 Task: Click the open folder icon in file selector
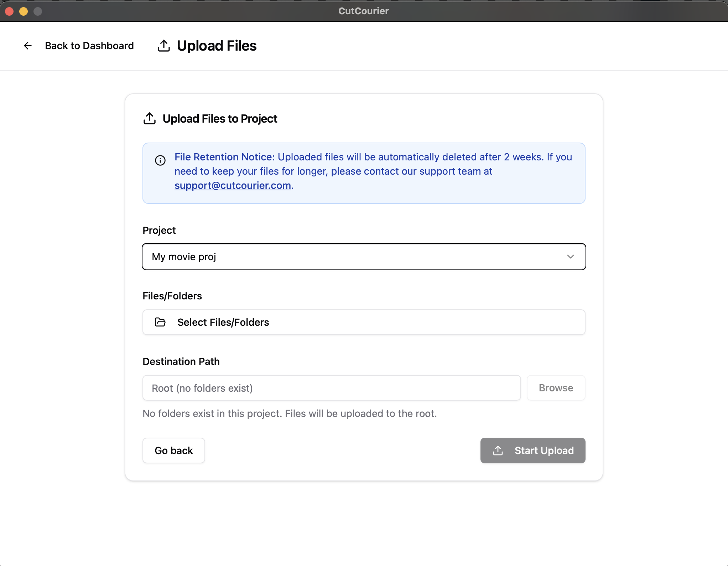[x=160, y=322]
